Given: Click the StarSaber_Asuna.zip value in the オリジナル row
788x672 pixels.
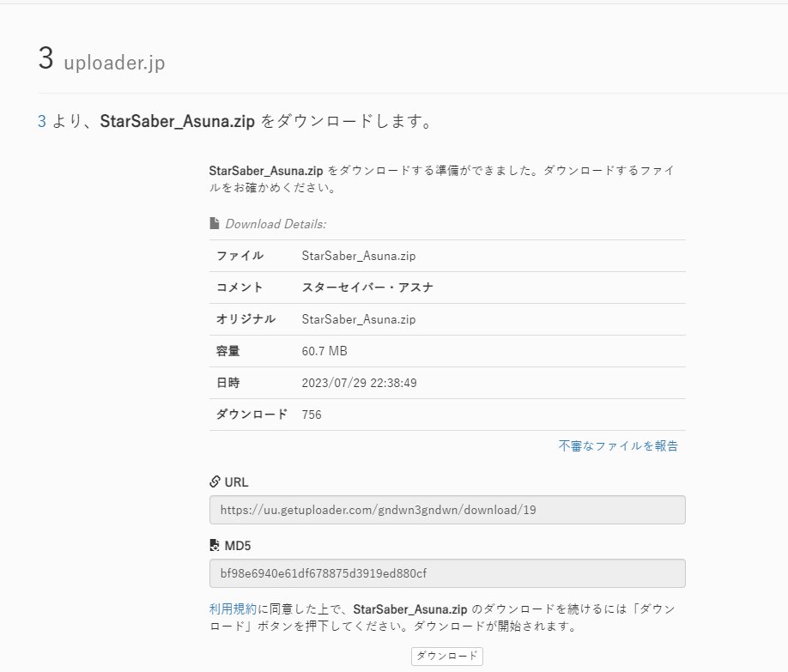Looking at the screenshot, I should 358,319.
